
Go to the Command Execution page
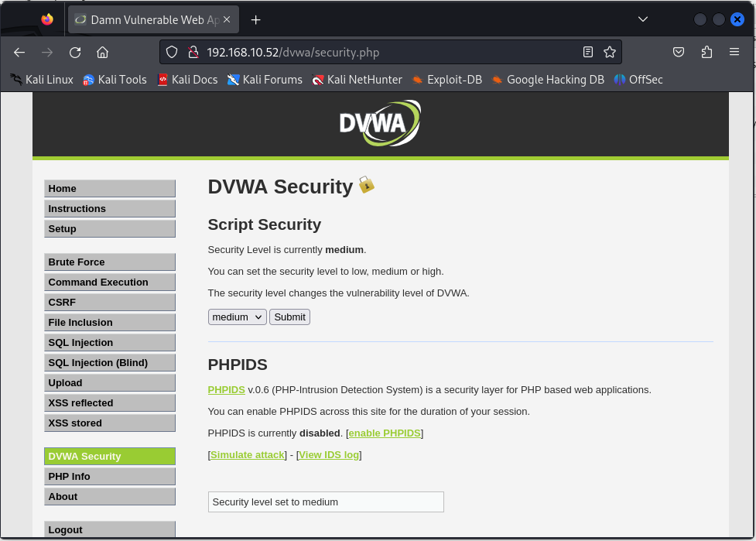(x=110, y=282)
